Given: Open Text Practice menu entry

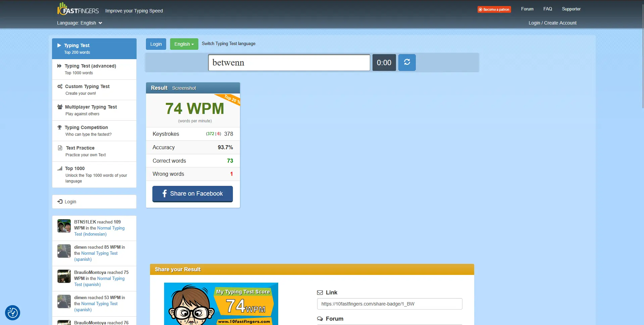Looking at the screenshot, I should tap(94, 151).
